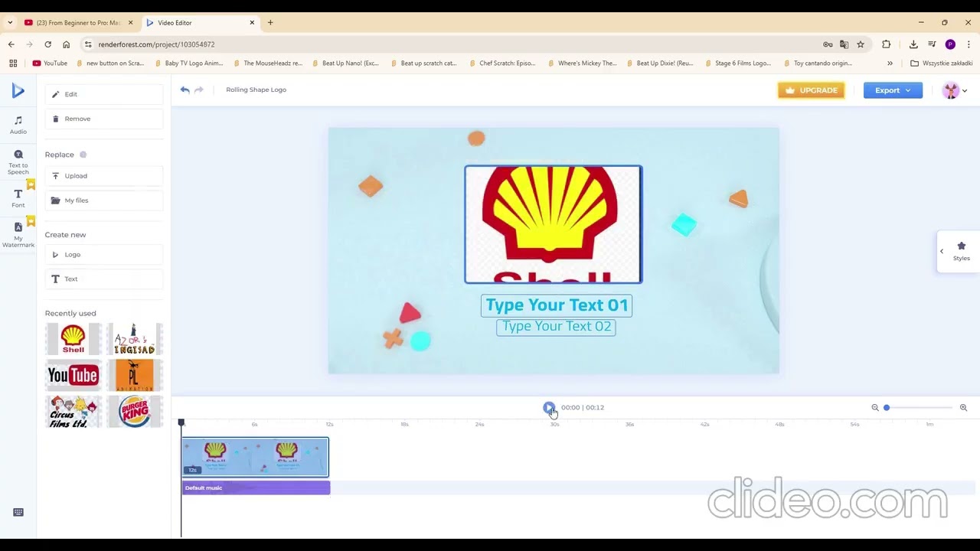This screenshot has width=980, height=551.
Task: Select 'Type Your Text 02' field
Action: 557,327
